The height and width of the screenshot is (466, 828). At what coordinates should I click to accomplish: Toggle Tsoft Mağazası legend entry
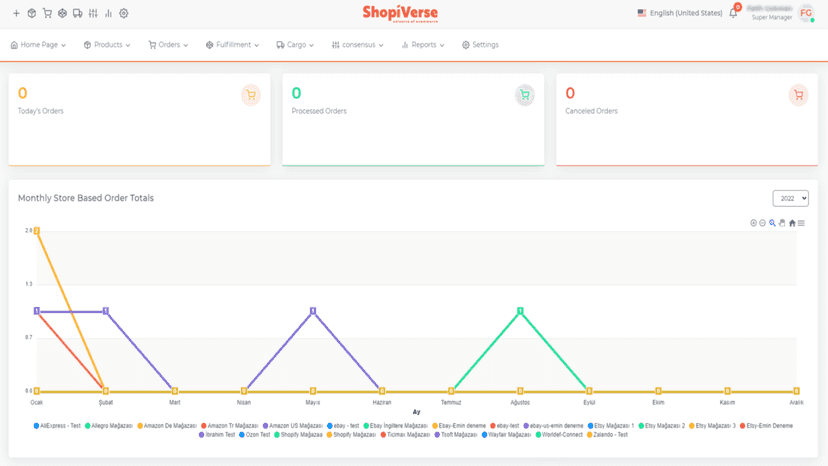(x=456, y=435)
